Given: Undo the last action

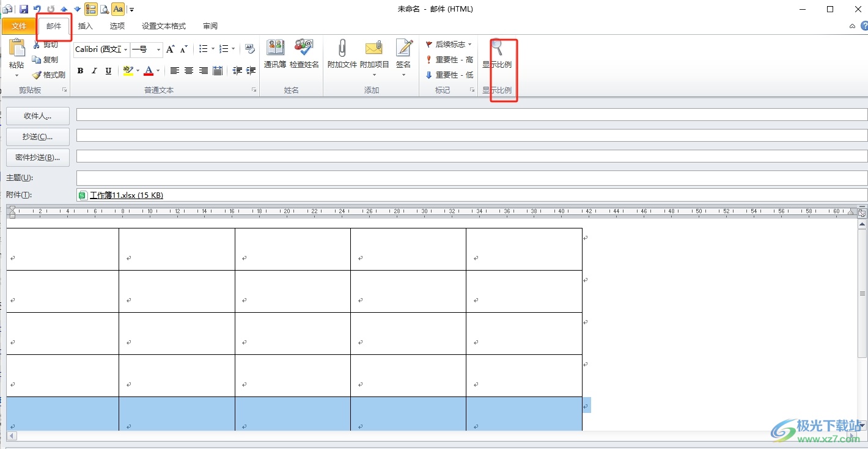Looking at the screenshot, I should 37,9.
